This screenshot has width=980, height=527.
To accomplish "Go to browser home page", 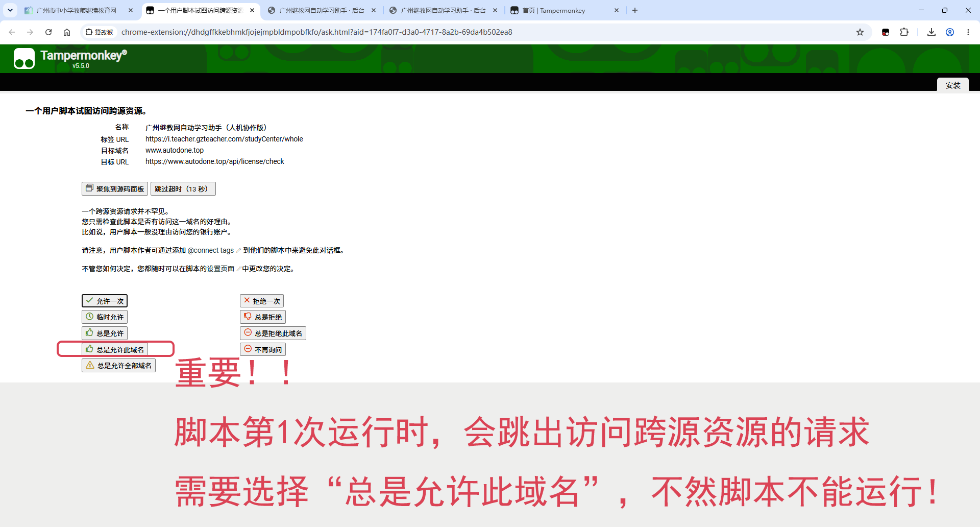I will point(67,32).
